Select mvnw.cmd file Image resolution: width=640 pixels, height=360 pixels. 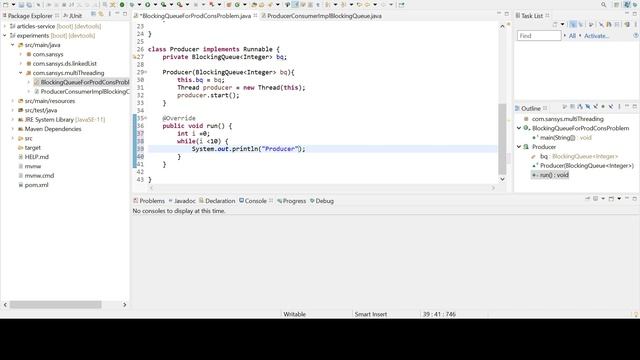(36, 176)
